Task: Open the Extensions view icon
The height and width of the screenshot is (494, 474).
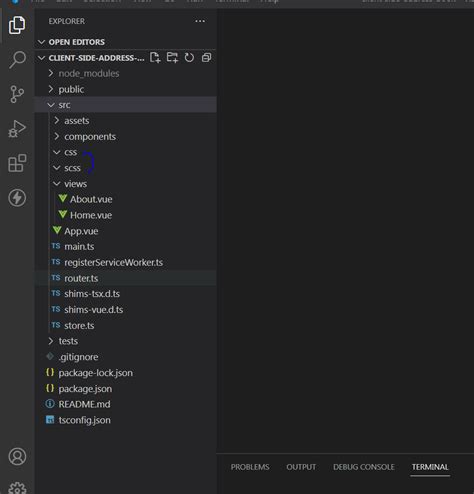Action: point(17,163)
